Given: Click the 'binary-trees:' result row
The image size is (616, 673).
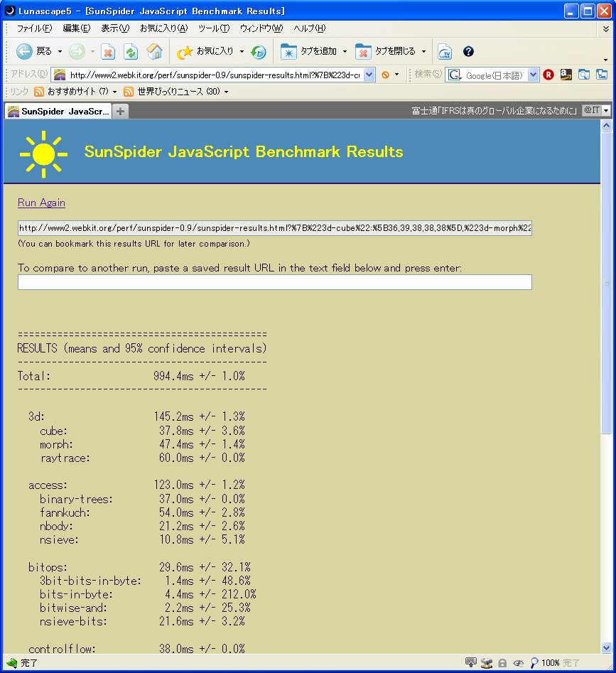Looking at the screenshot, I should pos(142,499).
